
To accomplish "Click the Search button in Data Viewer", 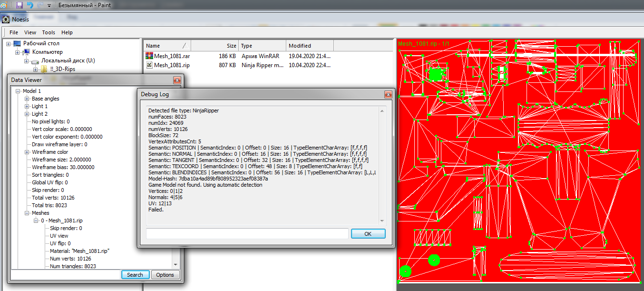I will (135, 275).
